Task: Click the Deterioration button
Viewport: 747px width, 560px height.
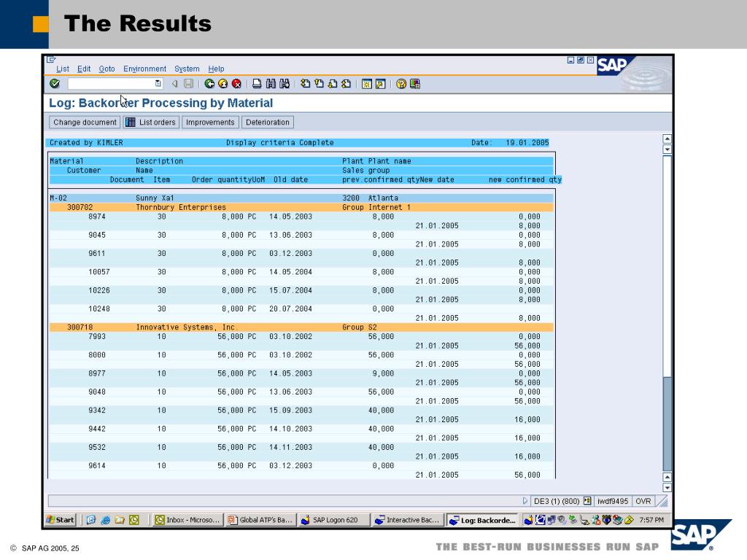Action: pyautogui.click(x=267, y=122)
